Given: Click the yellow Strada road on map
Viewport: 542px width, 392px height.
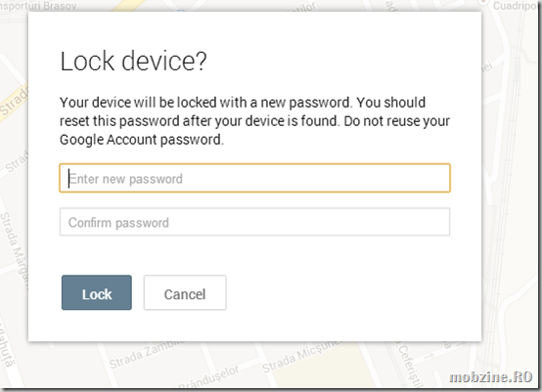Looking at the screenshot, I should pos(13,103).
